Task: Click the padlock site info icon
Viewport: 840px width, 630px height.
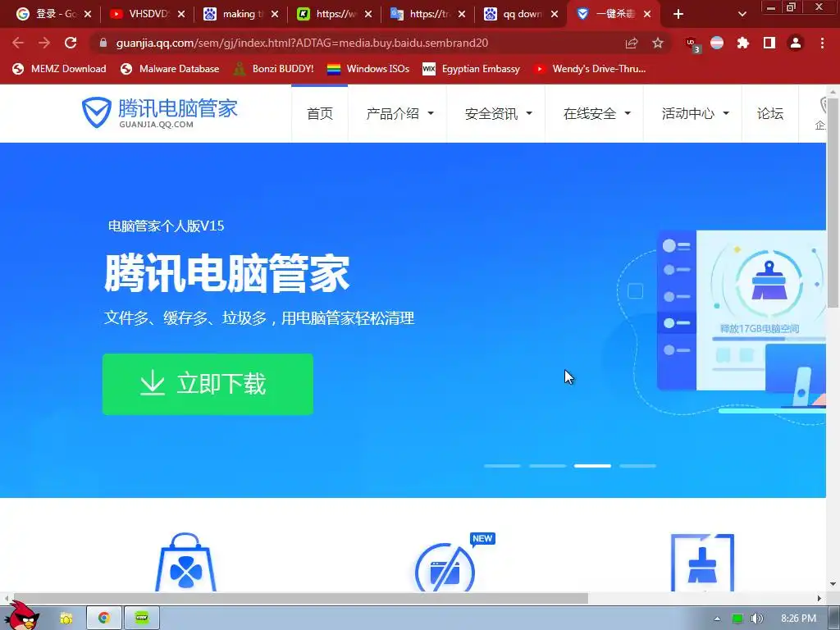Action: [103, 43]
